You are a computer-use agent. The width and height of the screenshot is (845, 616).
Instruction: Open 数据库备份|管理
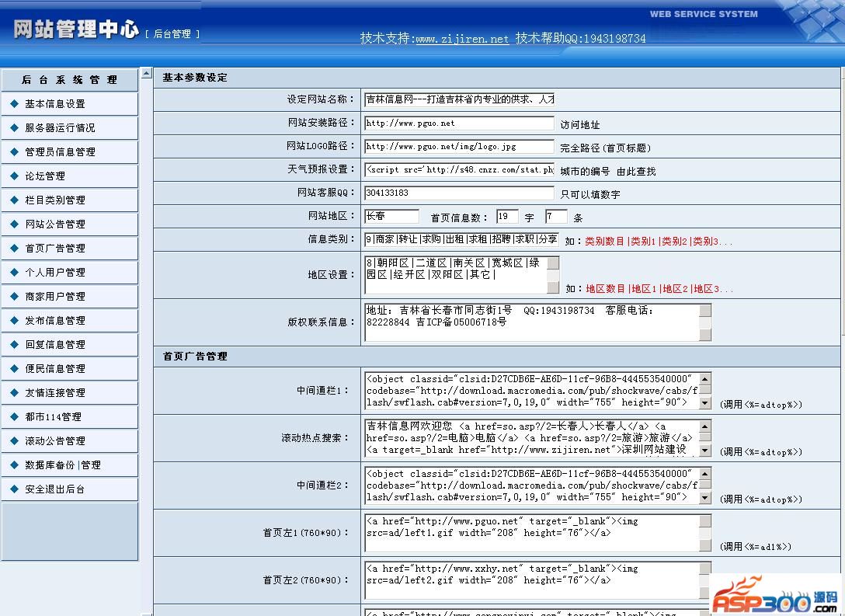click(62, 465)
